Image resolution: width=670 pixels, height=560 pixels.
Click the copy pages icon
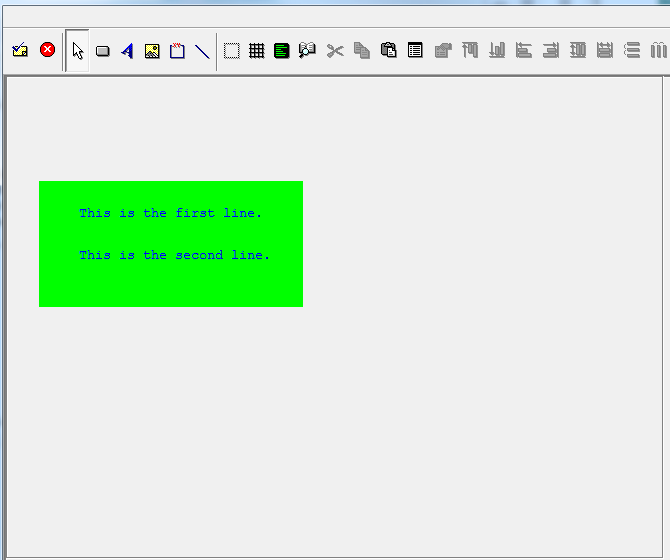[362, 51]
